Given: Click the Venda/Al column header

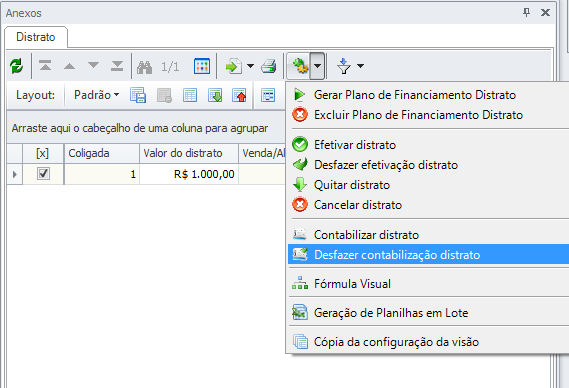Looking at the screenshot, I should click(262, 154).
